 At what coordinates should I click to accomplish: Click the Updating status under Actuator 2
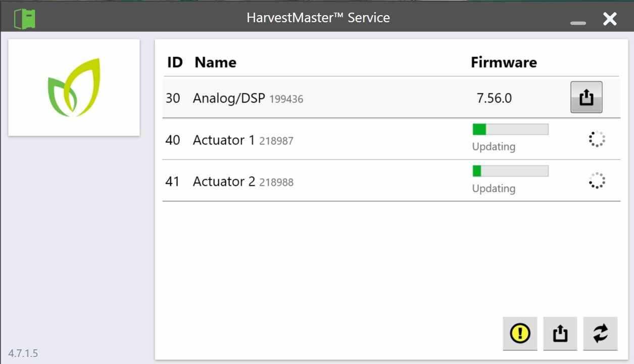(x=494, y=189)
